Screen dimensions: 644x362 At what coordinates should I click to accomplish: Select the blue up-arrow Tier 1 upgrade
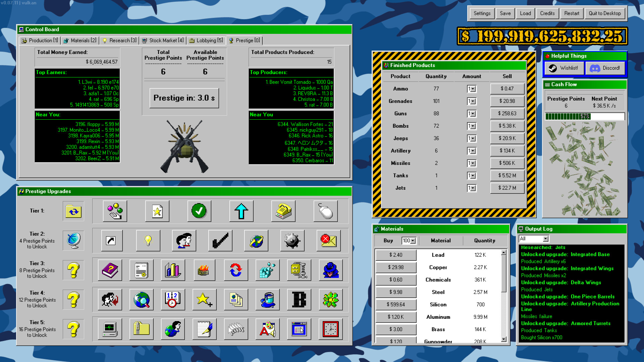pyautogui.click(x=241, y=211)
